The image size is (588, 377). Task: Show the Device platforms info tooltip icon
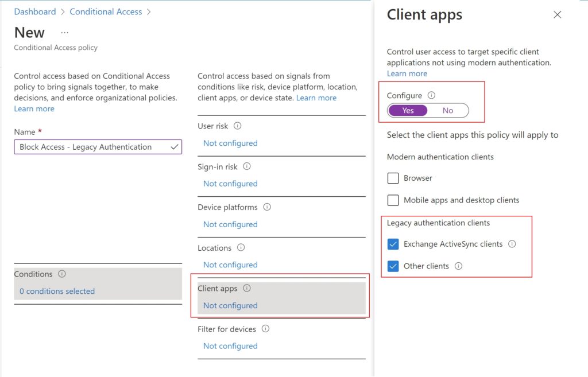267,207
